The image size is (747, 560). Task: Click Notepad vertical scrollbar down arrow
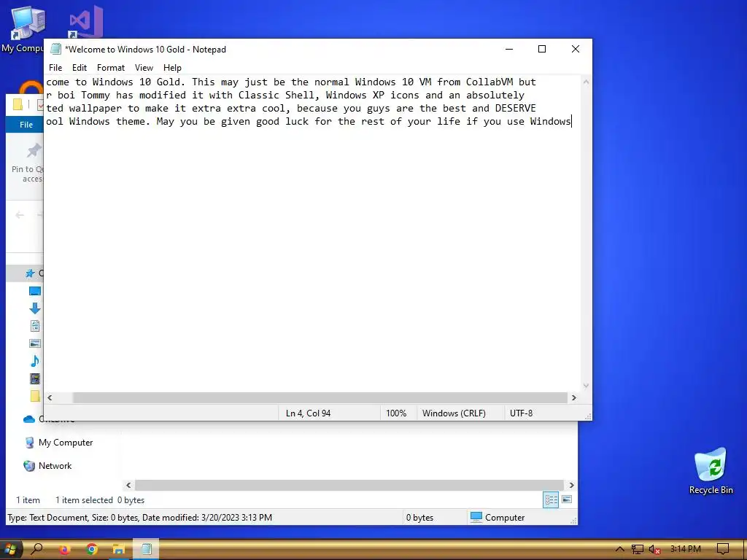coord(586,386)
